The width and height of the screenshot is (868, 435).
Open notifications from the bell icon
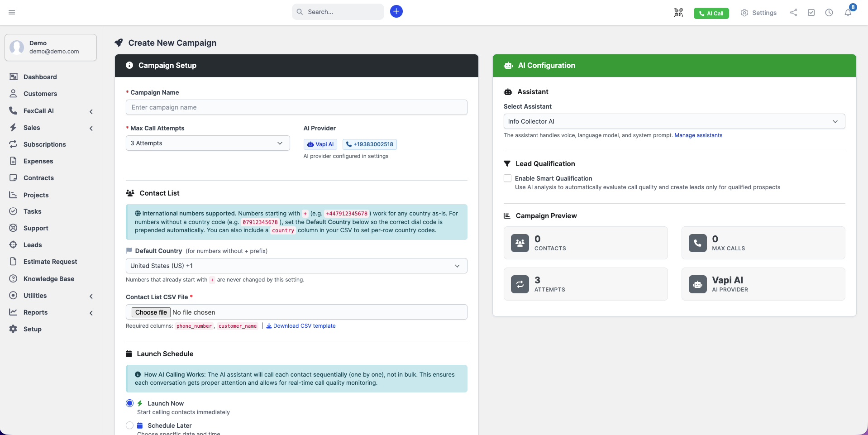click(x=848, y=13)
